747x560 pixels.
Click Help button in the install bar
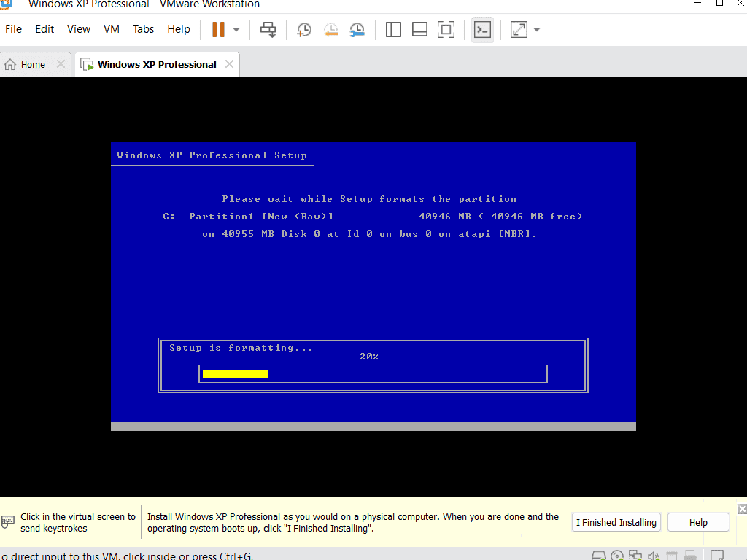[698, 522]
